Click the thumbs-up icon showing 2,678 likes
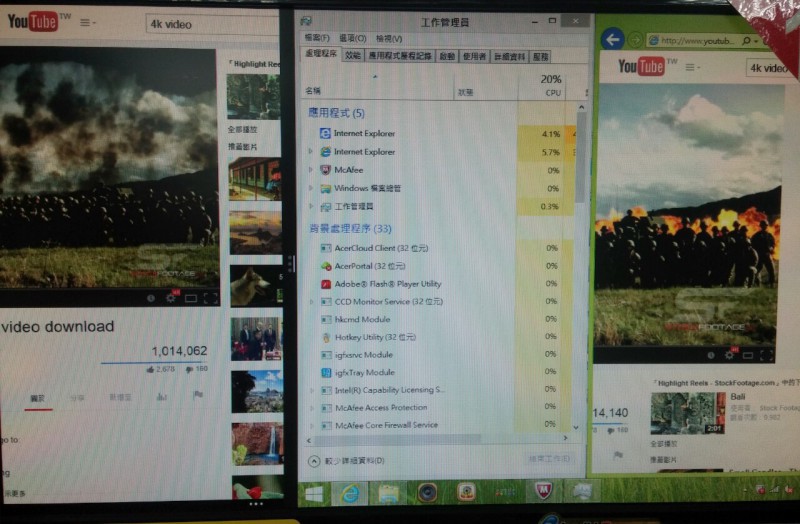The height and width of the screenshot is (524, 800). (150, 369)
